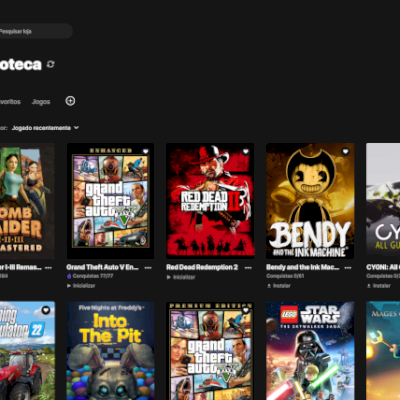Image resolution: width=400 pixels, height=400 pixels.
Task: Open the Mages game cover
Action: tap(383, 351)
